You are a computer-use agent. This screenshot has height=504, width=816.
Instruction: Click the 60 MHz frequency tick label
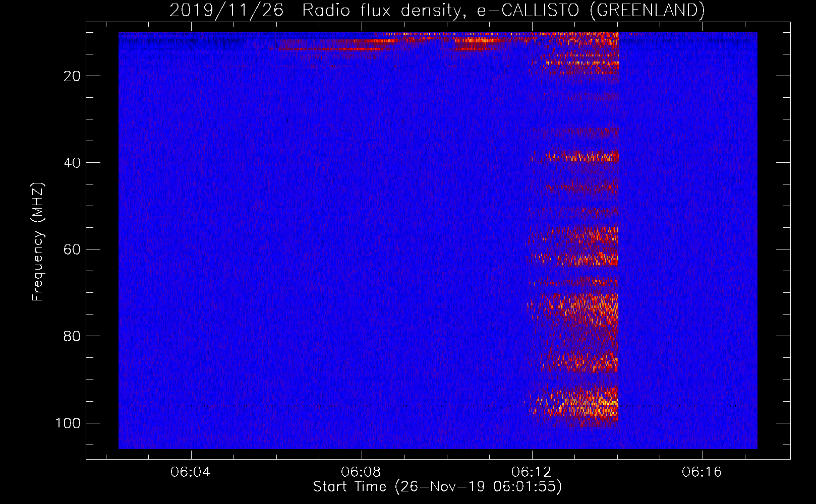pyautogui.click(x=72, y=249)
